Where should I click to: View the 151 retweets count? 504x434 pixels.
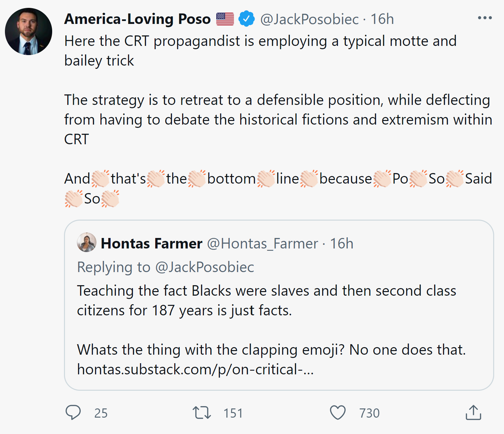coord(233,413)
